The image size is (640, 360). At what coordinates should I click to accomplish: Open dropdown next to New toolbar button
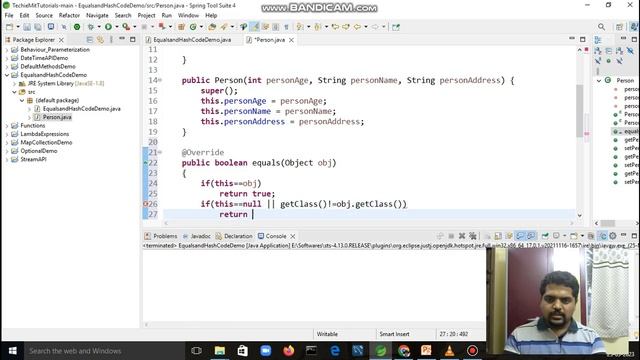click(18, 27)
